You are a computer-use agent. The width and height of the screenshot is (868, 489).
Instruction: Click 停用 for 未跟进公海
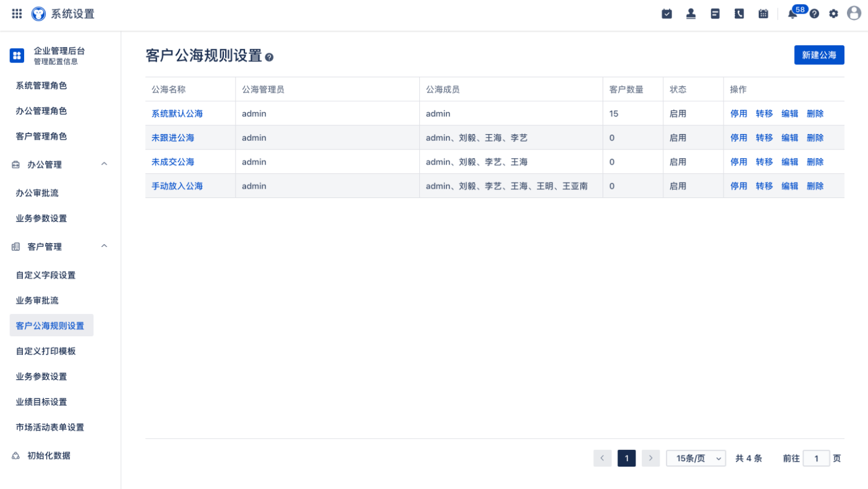[739, 138]
